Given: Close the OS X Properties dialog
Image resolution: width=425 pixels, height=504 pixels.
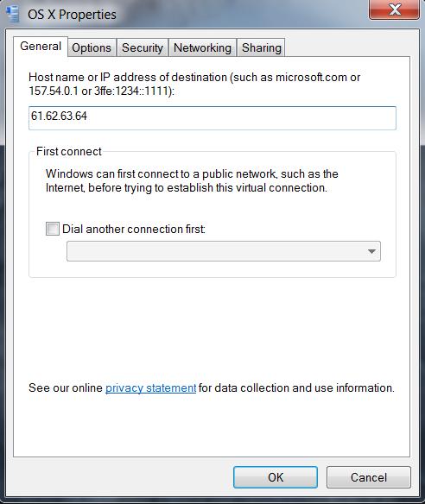Looking at the screenshot, I should click(x=394, y=9).
